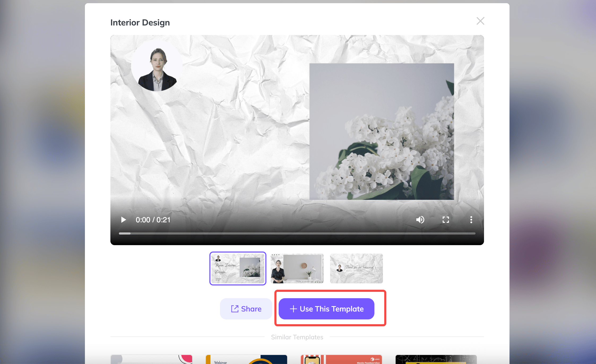Click the 0:00 / 0:21 time display

(153, 220)
